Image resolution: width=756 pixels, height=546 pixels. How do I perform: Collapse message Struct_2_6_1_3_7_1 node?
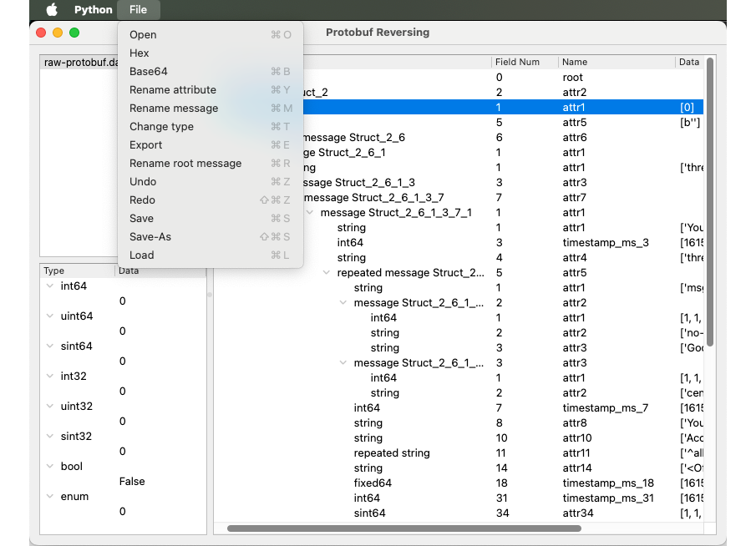[x=310, y=213]
